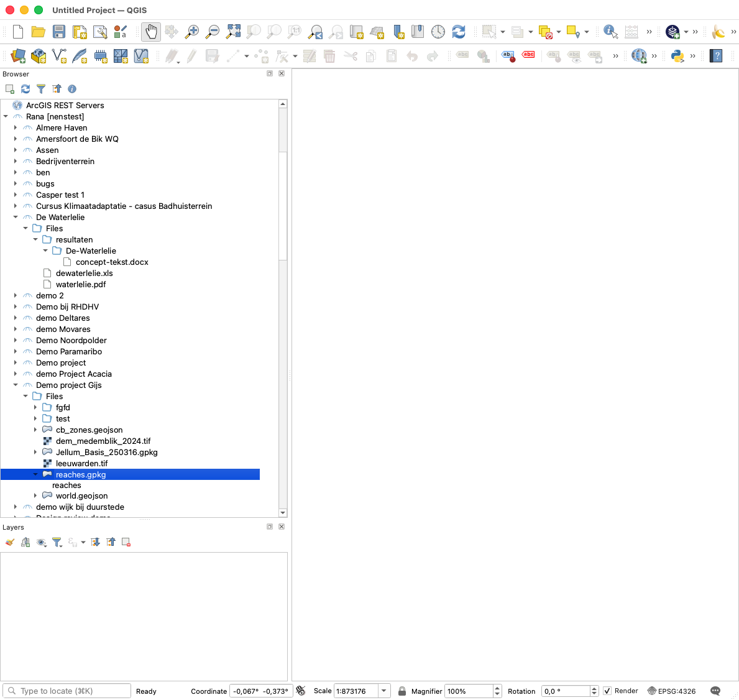Increase Rotation with the stepper up arrow

[594, 688]
